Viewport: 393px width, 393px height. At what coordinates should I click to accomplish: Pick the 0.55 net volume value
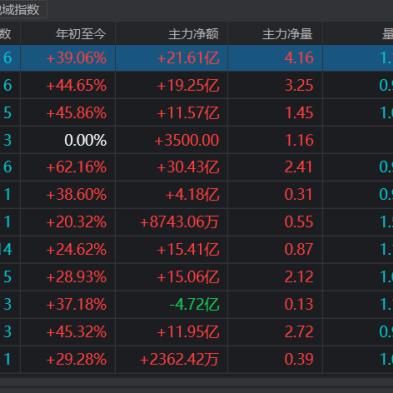coord(299,222)
